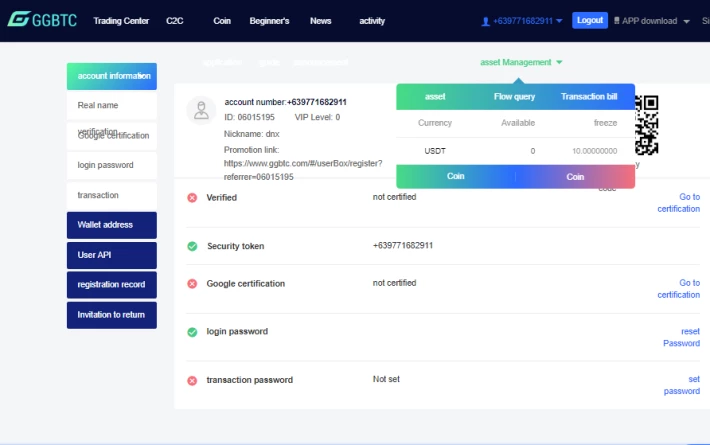Image resolution: width=710 pixels, height=445 pixels.
Task: Open Google certification sidebar item
Action: [x=112, y=136]
